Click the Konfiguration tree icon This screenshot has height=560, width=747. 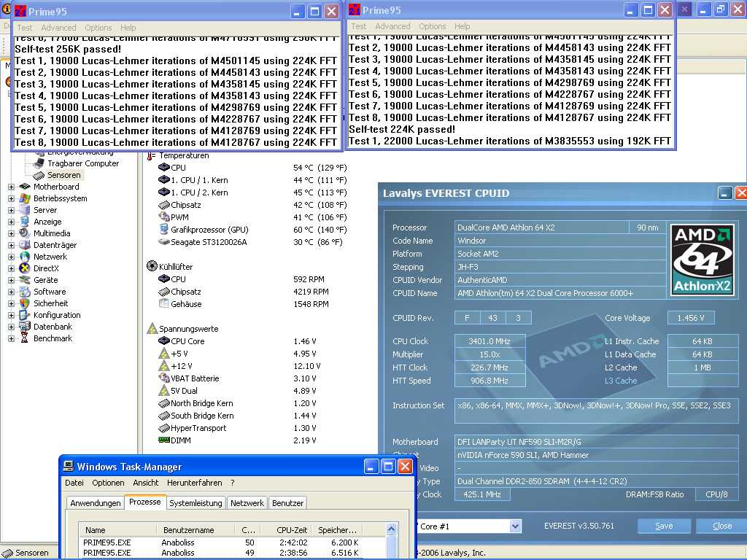pyautogui.click(x=25, y=315)
